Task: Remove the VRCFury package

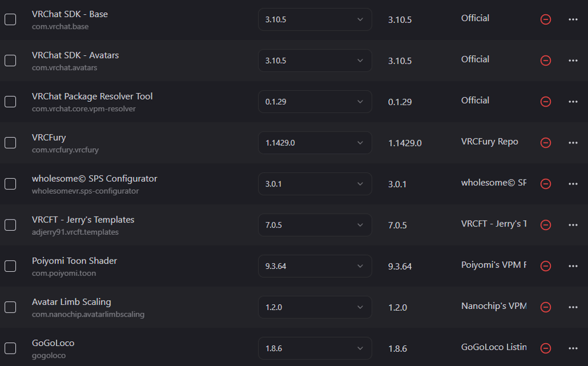Action: pos(546,142)
